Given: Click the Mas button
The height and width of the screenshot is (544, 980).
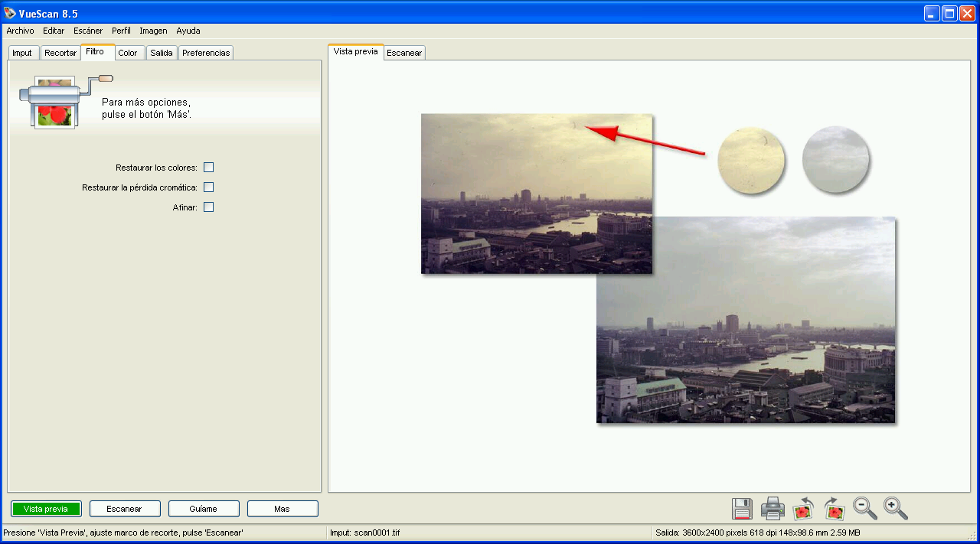Looking at the screenshot, I should [x=283, y=509].
